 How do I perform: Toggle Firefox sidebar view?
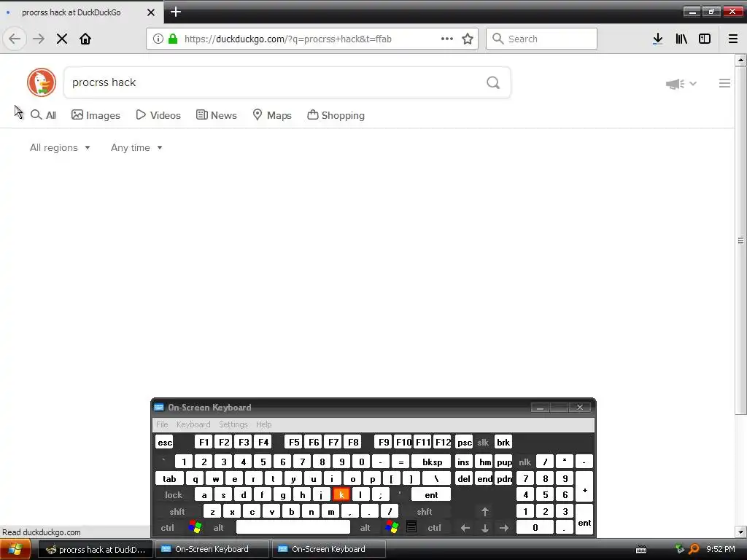pos(705,39)
